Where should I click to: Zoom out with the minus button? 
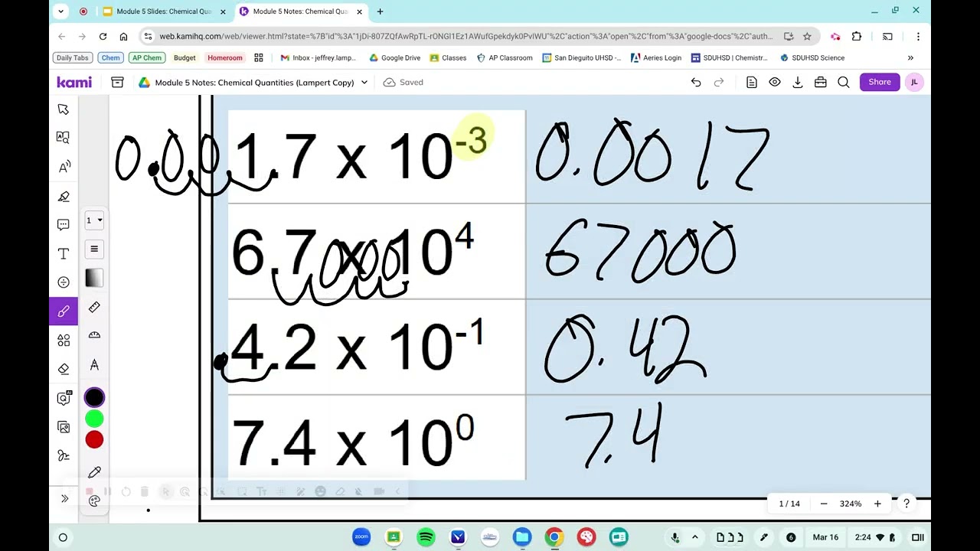(x=824, y=504)
